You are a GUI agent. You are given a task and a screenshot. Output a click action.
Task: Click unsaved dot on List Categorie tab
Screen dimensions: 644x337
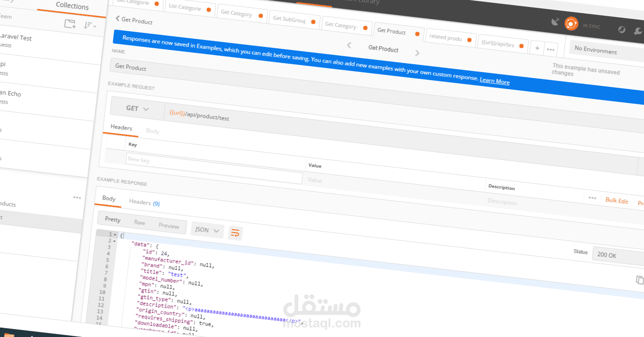[x=209, y=9]
